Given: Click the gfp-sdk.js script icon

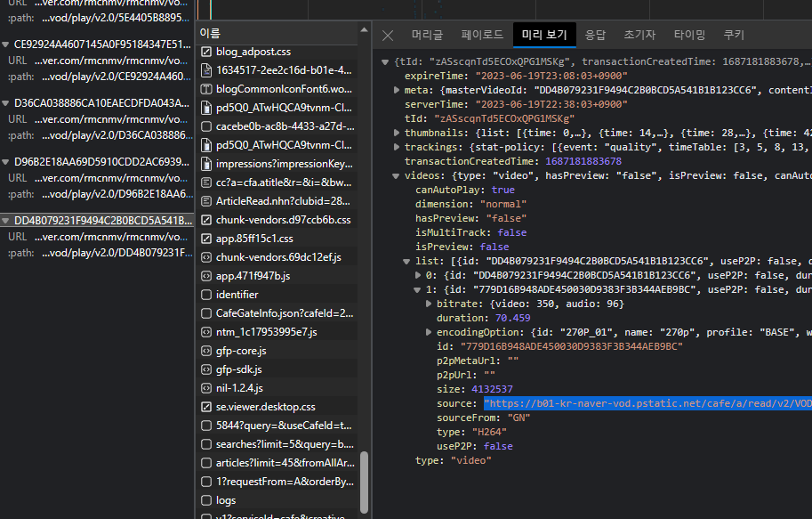Looking at the screenshot, I should (206, 369).
